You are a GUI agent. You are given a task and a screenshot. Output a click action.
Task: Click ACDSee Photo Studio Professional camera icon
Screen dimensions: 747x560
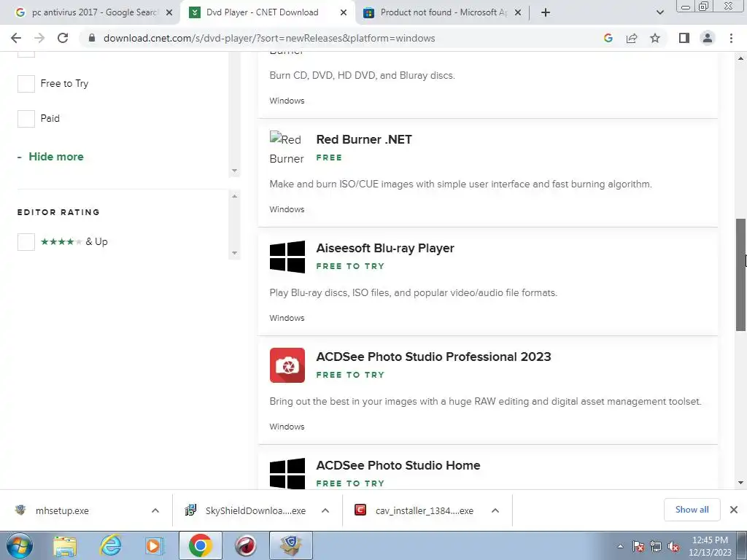click(x=287, y=365)
